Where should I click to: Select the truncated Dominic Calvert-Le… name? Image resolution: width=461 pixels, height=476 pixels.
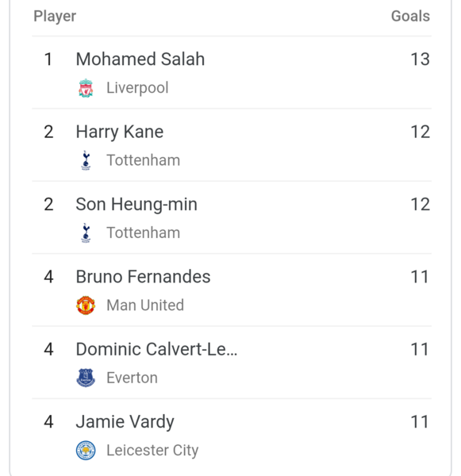pos(156,349)
